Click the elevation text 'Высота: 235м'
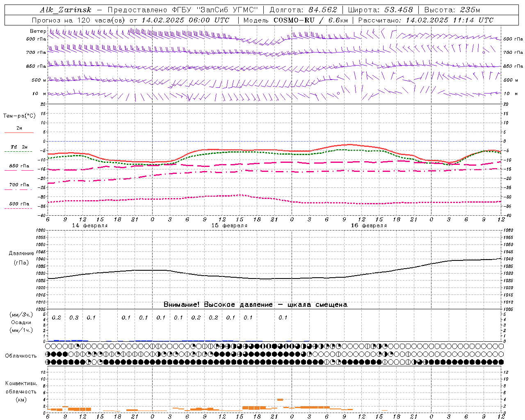 452,10
